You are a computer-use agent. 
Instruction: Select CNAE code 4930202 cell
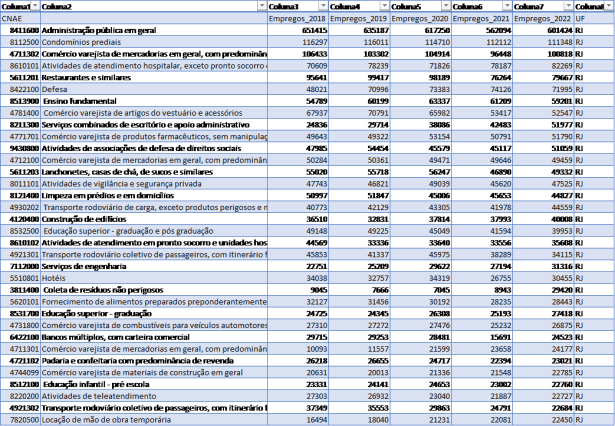tap(20, 208)
